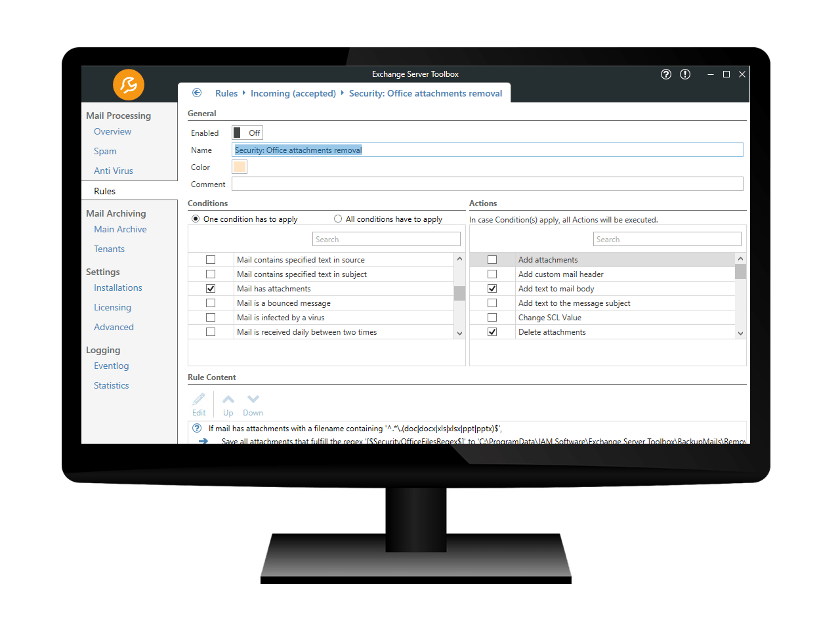Open Main Archive under Mail Archiving
The image size is (840, 638).
120,229
